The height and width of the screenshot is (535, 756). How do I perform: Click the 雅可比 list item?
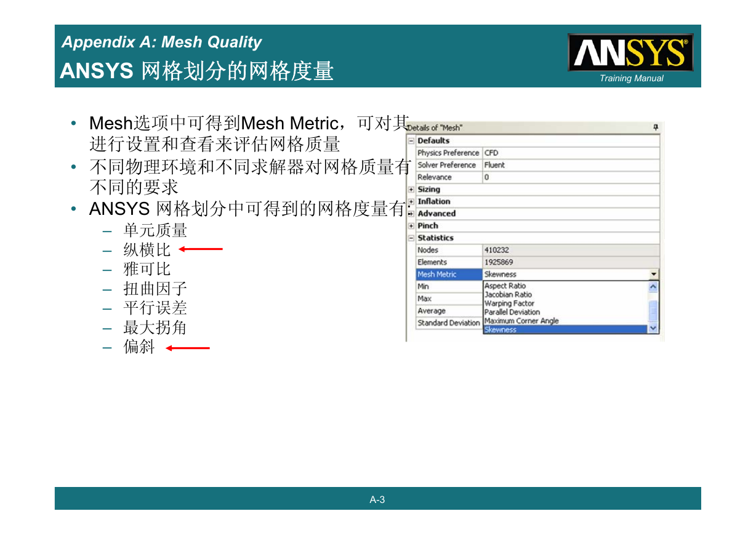click(x=147, y=269)
